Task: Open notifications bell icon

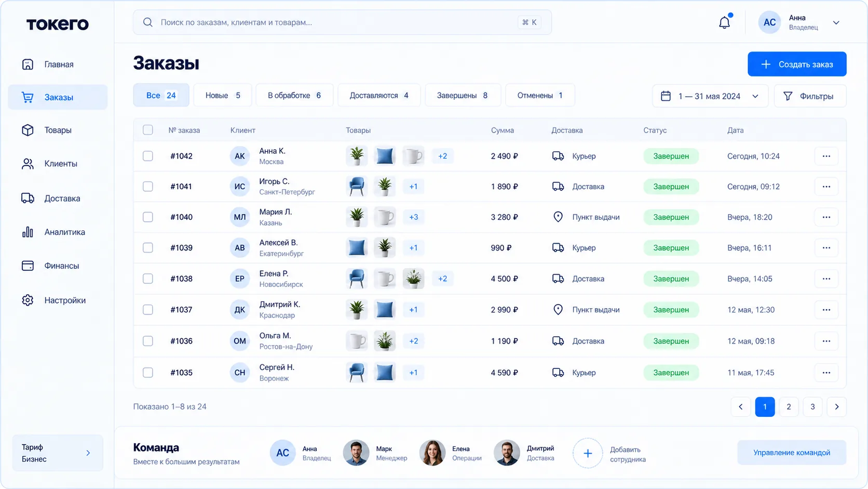Action: coord(724,22)
